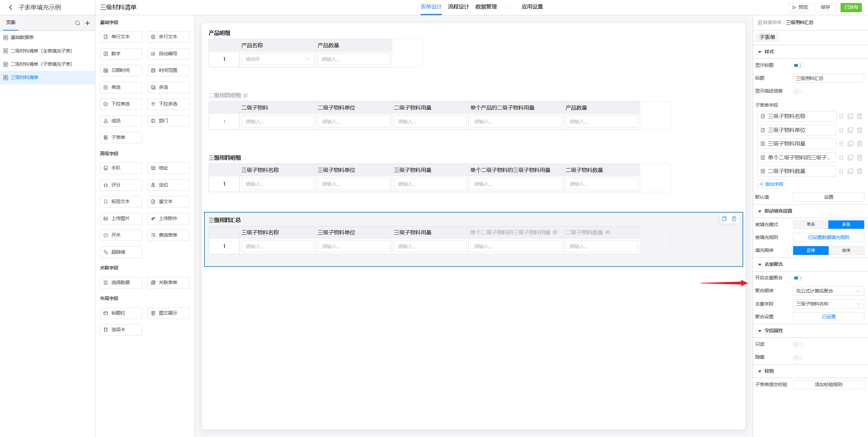This screenshot has height=437, width=868.
Task: Toggle the 显示标题 switch
Action: [x=798, y=65]
